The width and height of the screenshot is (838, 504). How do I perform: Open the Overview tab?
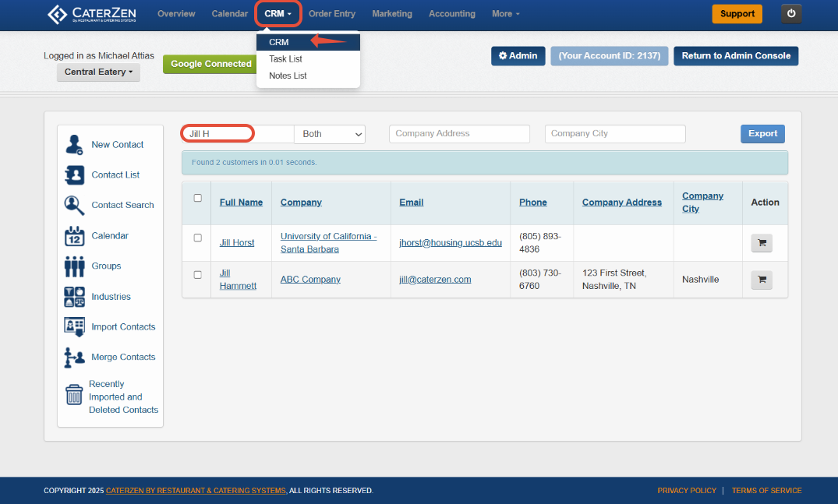tap(176, 14)
